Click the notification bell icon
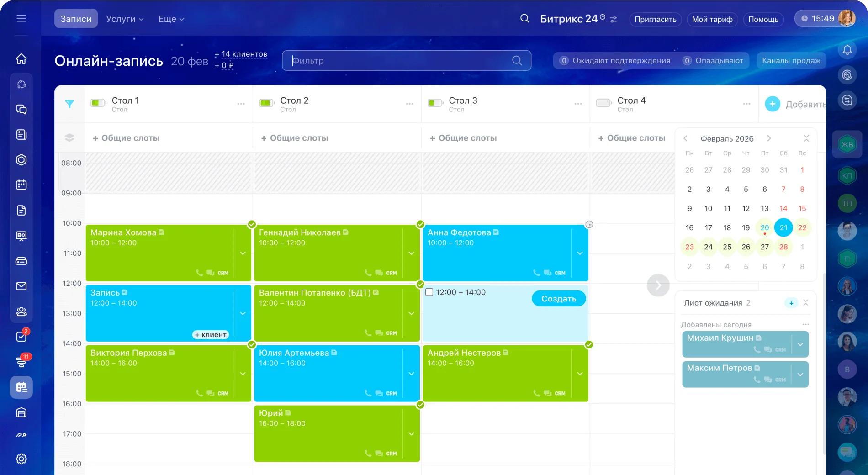Screen dimensions: 868x475 (847, 50)
